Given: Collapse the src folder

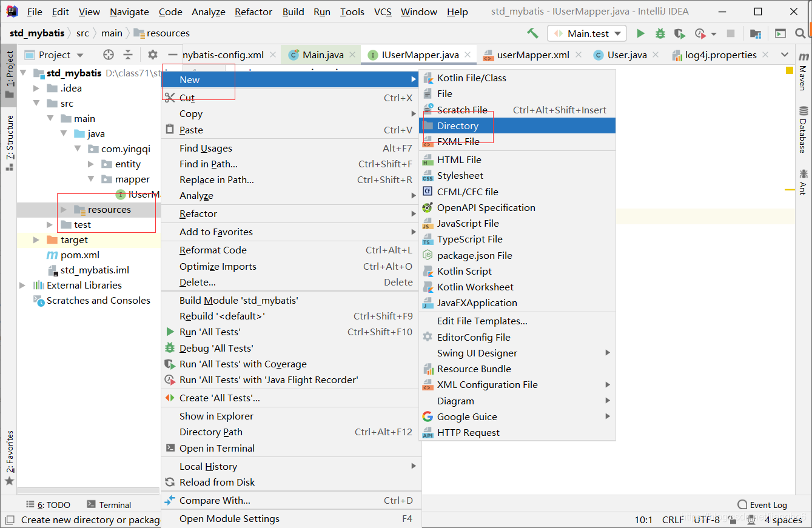Looking at the screenshot, I should coord(36,103).
